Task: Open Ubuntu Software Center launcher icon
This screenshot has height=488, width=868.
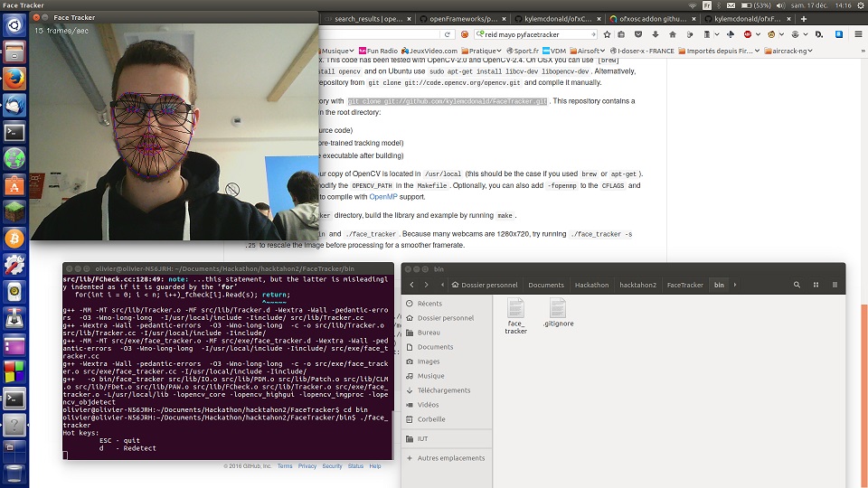Action: click(14, 186)
